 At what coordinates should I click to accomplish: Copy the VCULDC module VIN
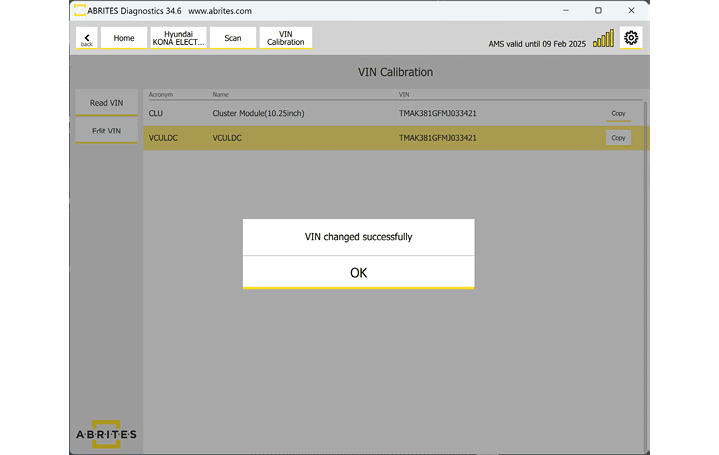[618, 138]
